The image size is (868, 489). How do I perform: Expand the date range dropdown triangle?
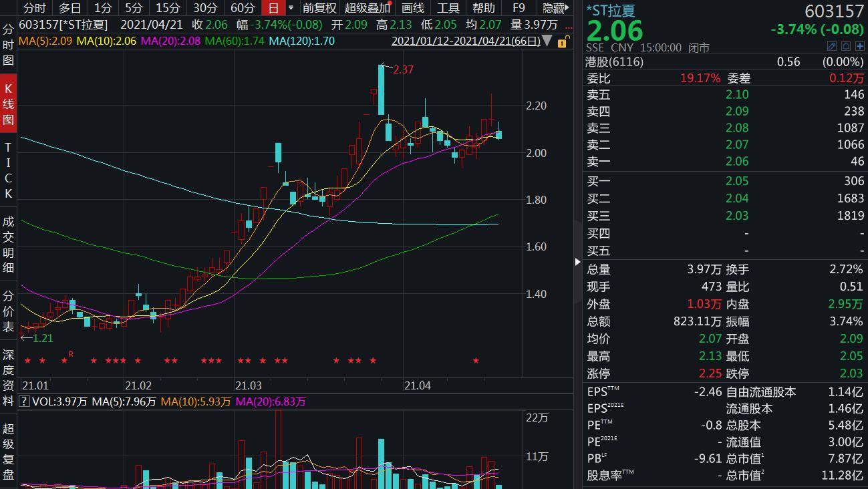point(547,41)
